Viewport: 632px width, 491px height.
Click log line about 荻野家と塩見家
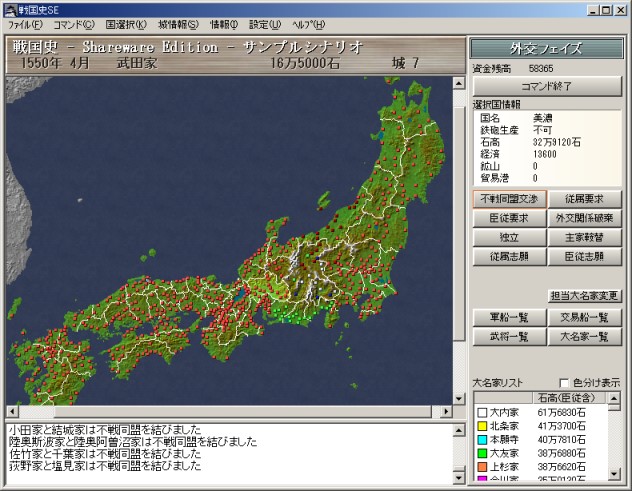pos(104,466)
